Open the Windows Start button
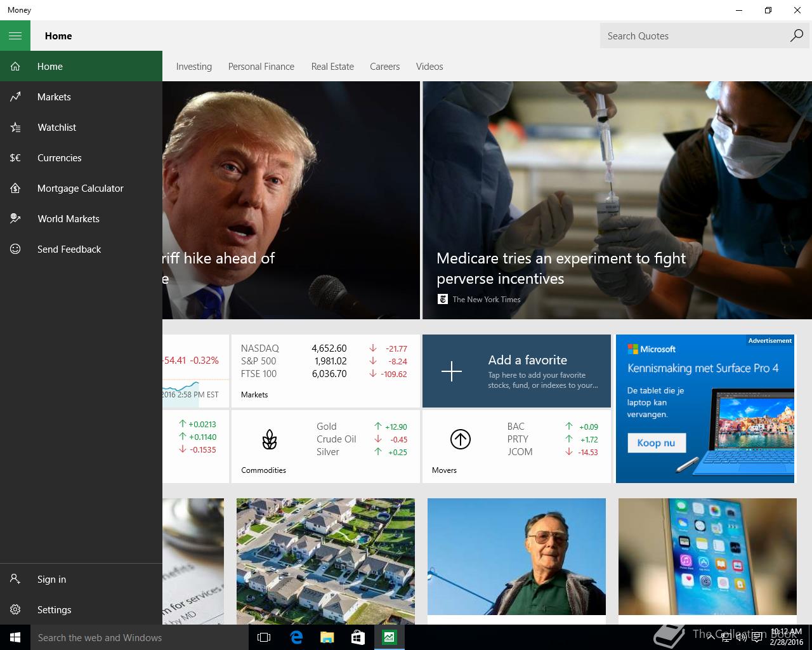The image size is (812, 650). (x=15, y=637)
